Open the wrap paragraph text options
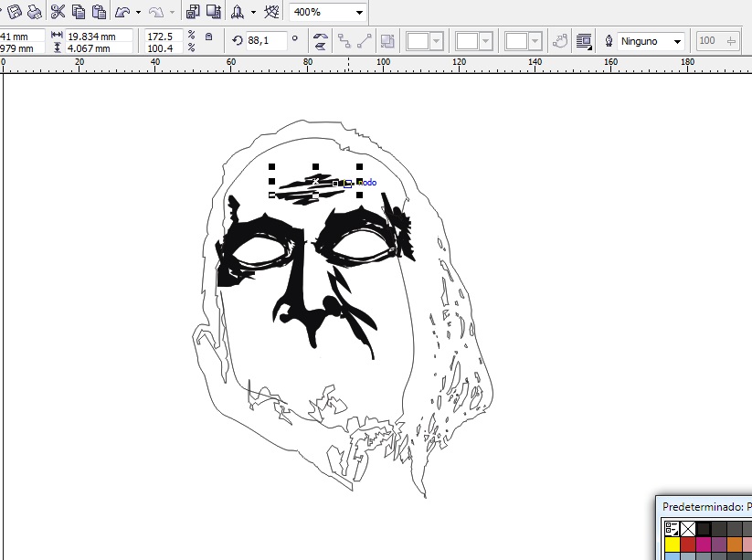The image size is (752, 560). click(584, 41)
